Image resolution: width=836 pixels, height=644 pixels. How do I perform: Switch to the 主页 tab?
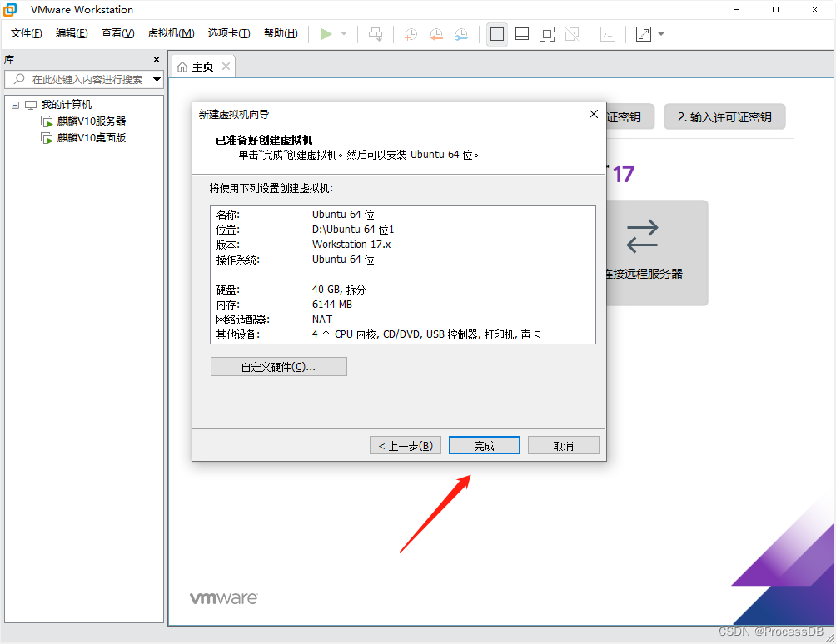coord(202,67)
